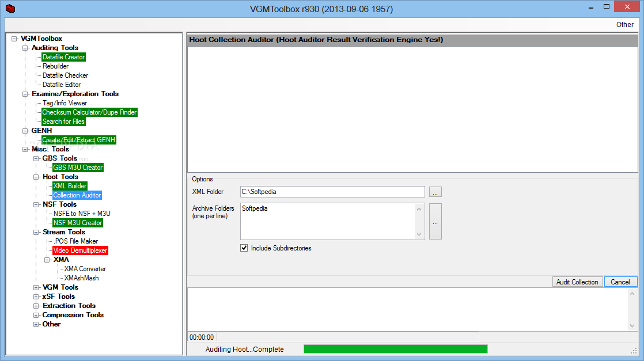Expand the VGM Tools node
644x361 pixels.
36,287
